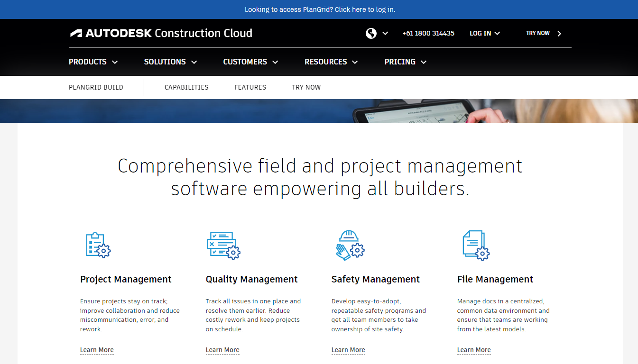The width and height of the screenshot is (638, 364).
Task: Open the SOLUTIONS menu
Action: point(171,62)
